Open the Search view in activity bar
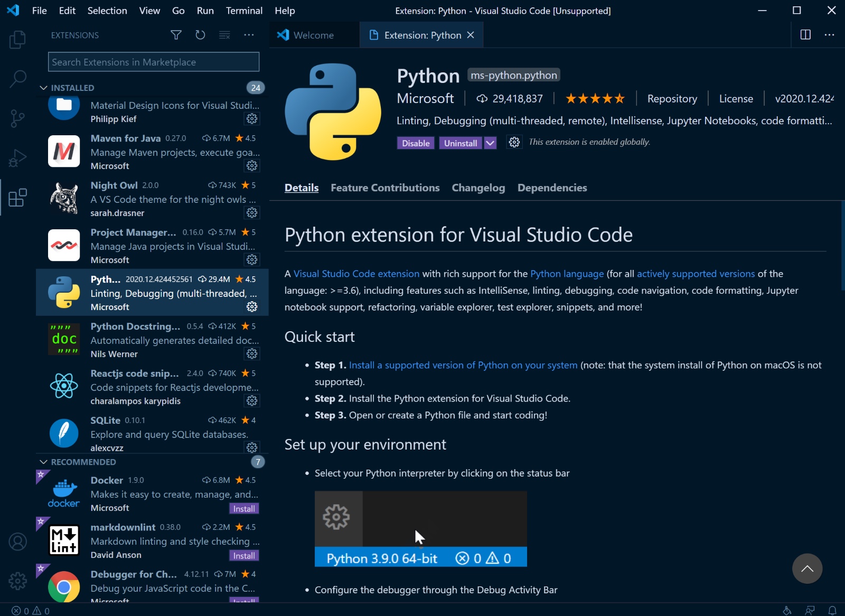The image size is (845, 616). point(17,79)
